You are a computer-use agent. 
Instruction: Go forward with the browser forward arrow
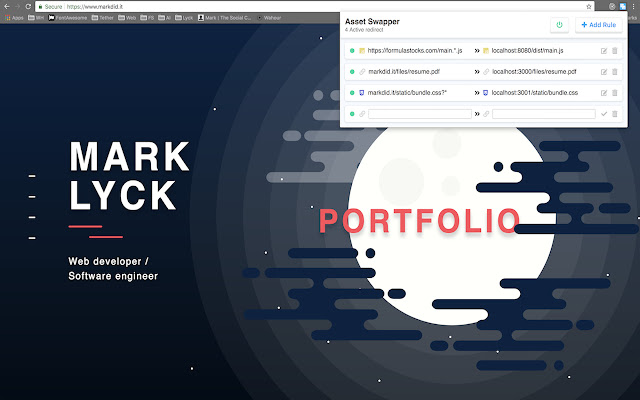(x=17, y=7)
